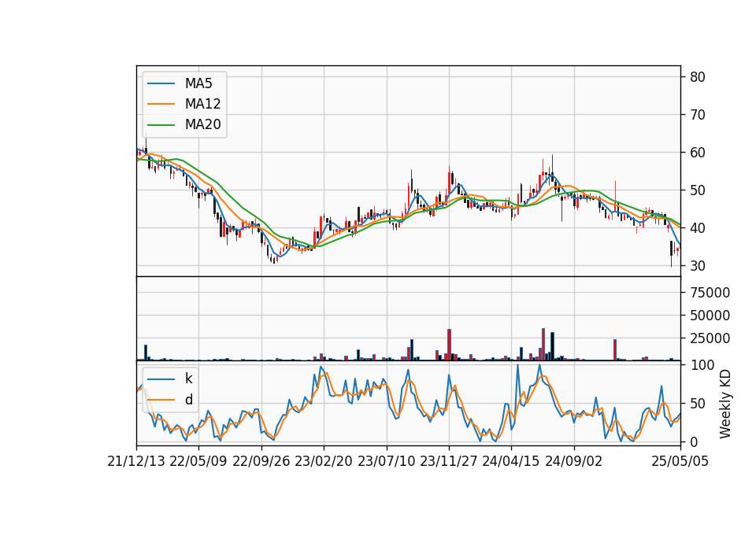Screen dimensions: 756x543
Task: Click the price axis value 40
Action: [x=697, y=228]
